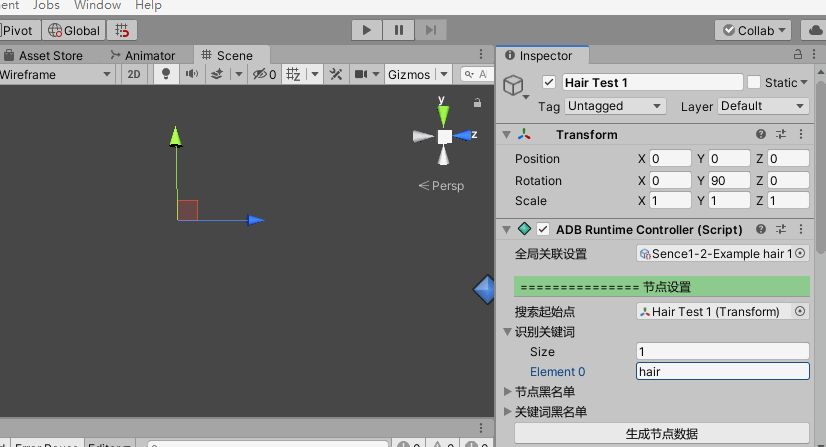Open the Layer dropdown showing Default
This screenshot has height=447, width=826.
coord(763,106)
